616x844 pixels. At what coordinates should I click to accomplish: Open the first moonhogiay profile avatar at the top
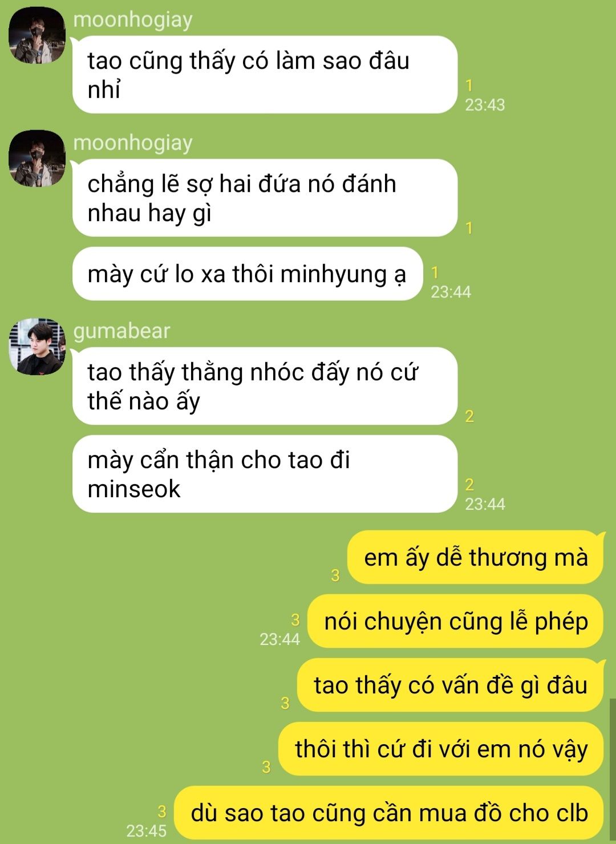pos(37,35)
